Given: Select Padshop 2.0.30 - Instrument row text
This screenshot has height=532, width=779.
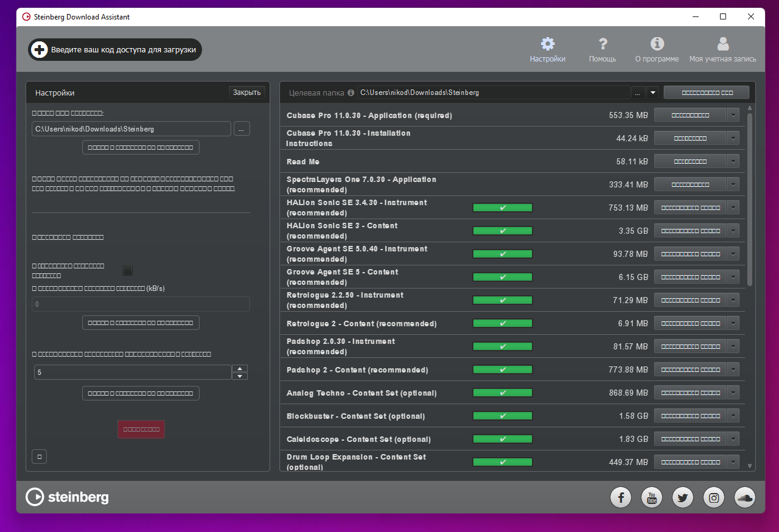Looking at the screenshot, I should pyautogui.click(x=341, y=346).
